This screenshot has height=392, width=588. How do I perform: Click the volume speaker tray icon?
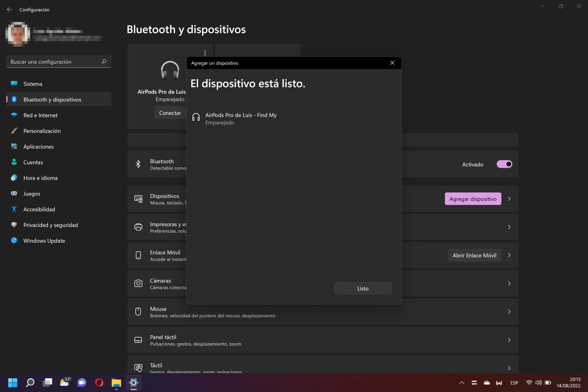(538, 383)
